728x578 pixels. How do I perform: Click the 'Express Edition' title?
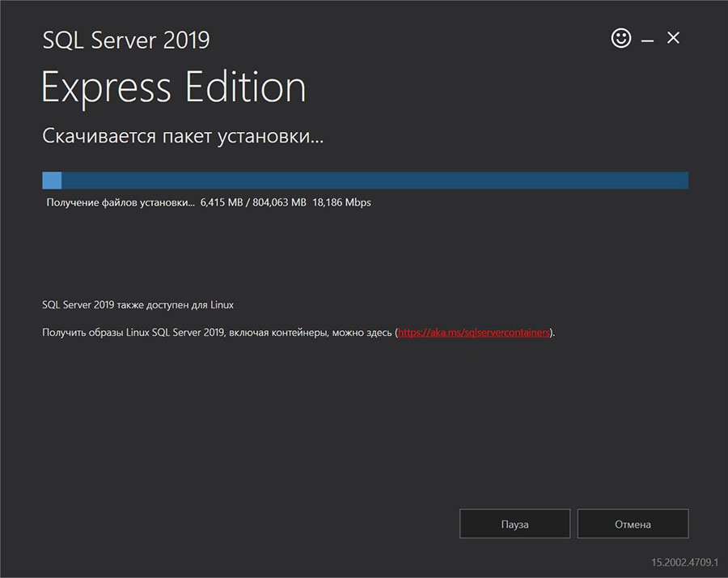point(174,87)
